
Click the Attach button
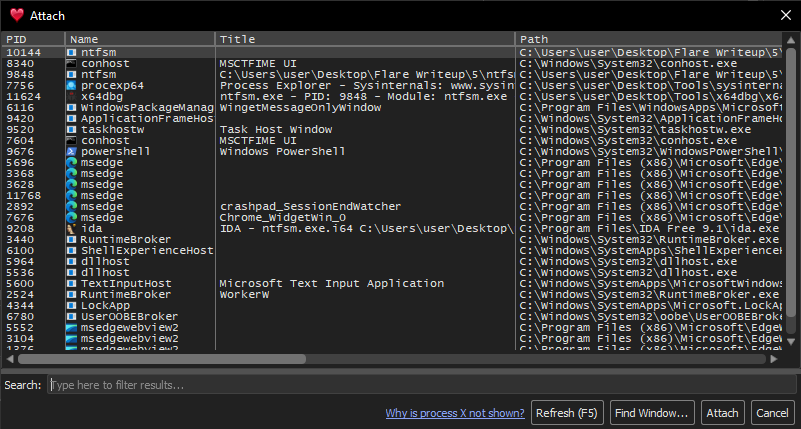[x=722, y=413]
